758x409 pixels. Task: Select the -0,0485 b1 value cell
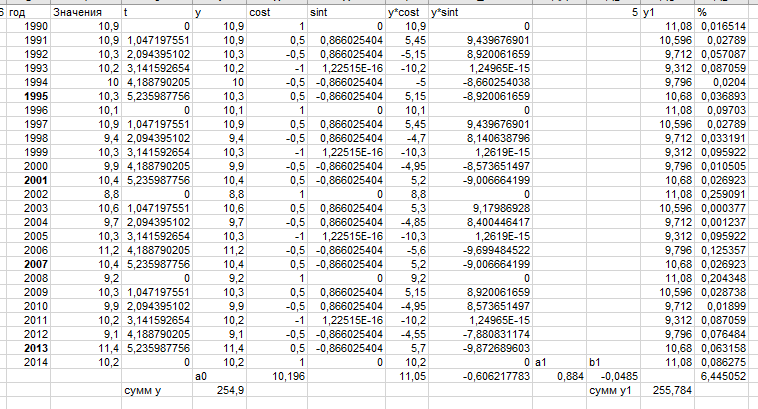(x=613, y=376)
